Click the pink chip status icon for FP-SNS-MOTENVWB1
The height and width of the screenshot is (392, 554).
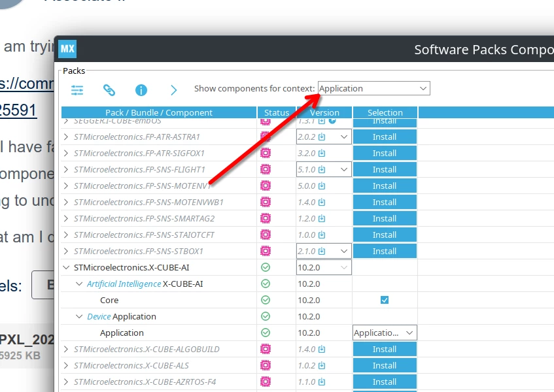(266, 202)
